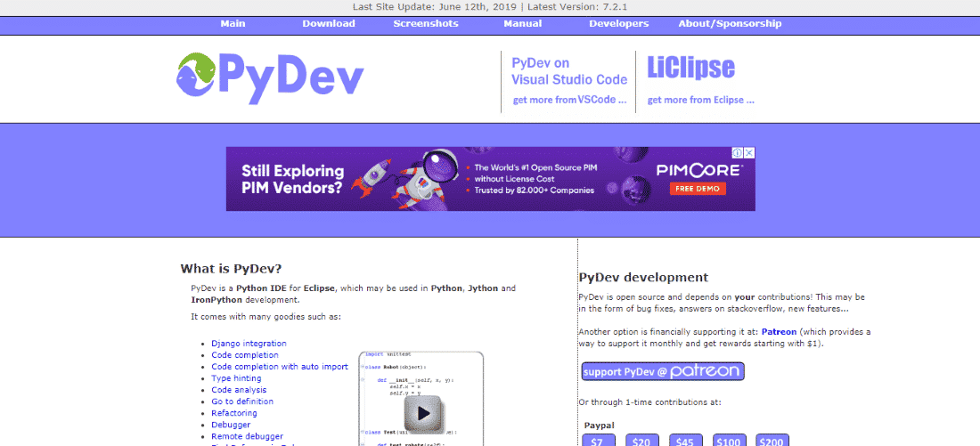Open the Type hinting link
The image size is (980, 446).
(236, 378)
